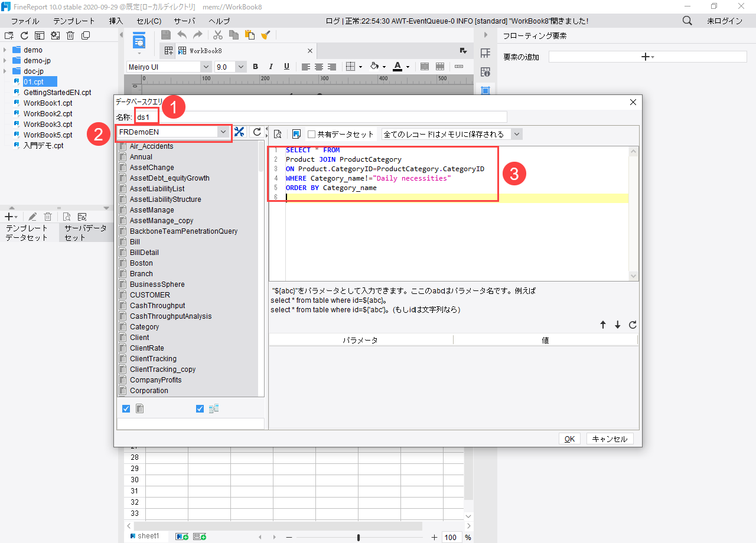Click the new folder icon in file panel

pos(9,35)
